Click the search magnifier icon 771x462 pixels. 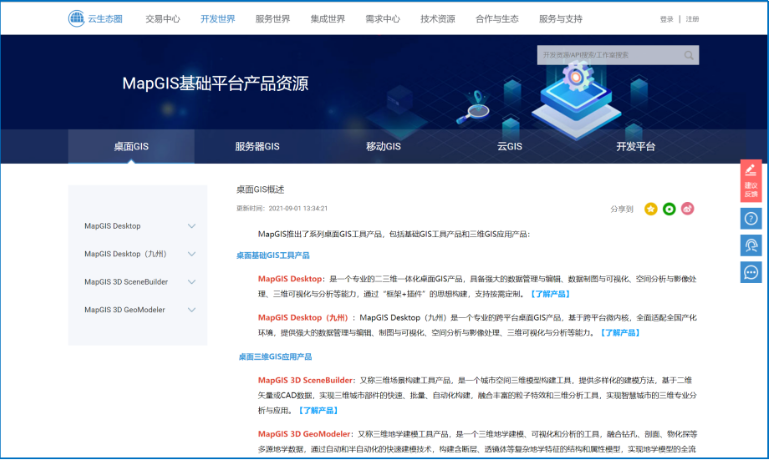(688, 56)
